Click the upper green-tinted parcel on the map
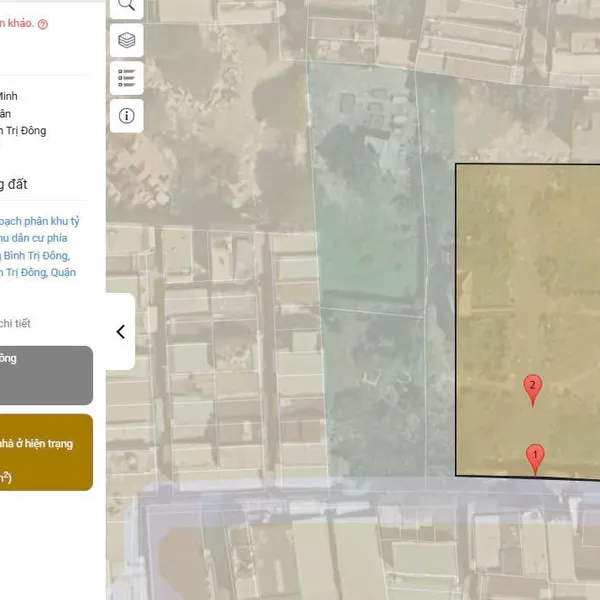This screenshot has width=600, height=600. click(370, 180)
